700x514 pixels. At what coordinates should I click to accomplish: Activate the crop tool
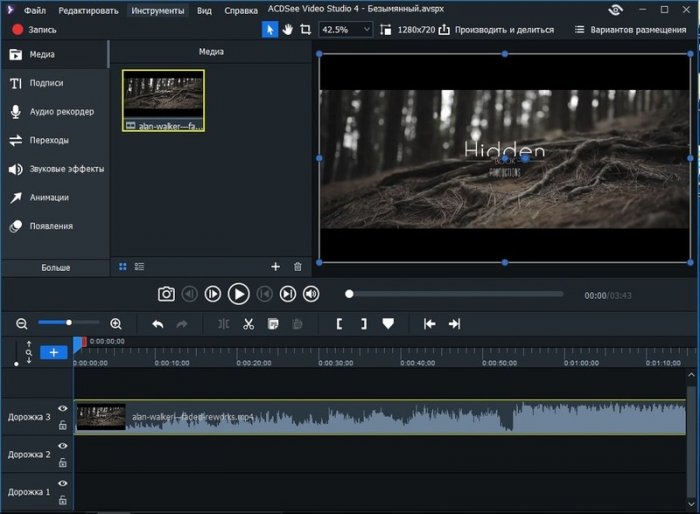305,30
